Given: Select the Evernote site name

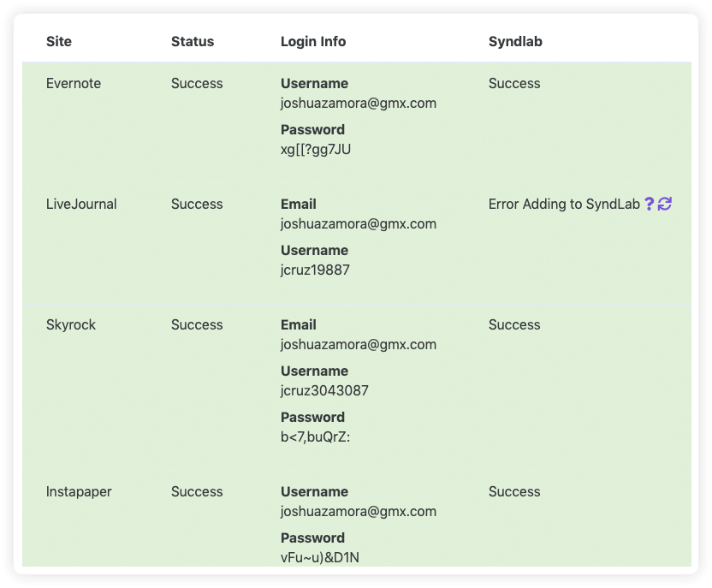Looking at the screenshot, I should (x=74, y=83).
